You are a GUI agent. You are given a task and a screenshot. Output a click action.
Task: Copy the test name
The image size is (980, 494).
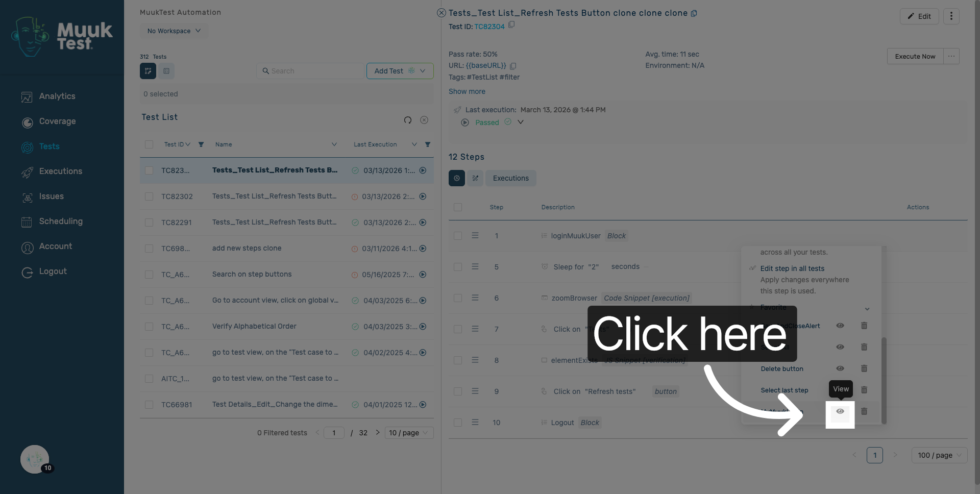[x=694, y=13]
